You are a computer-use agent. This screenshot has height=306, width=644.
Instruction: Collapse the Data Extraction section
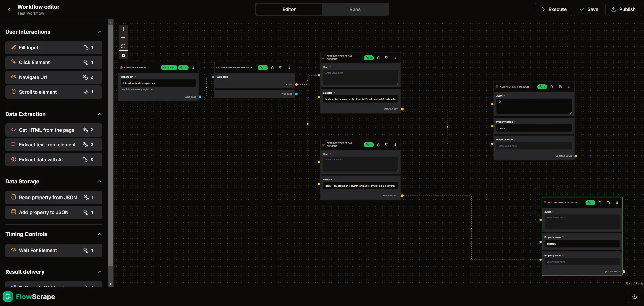coord(100,114)
